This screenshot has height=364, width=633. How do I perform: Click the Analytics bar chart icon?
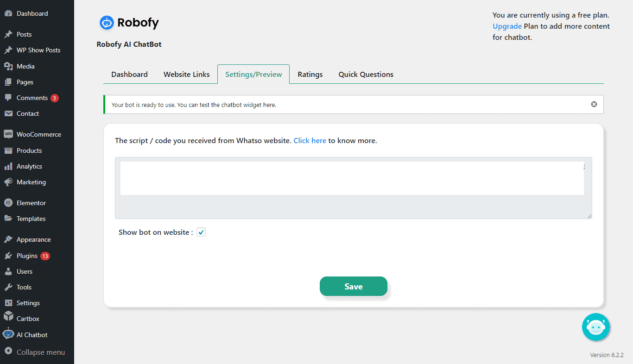coord(8,166)
